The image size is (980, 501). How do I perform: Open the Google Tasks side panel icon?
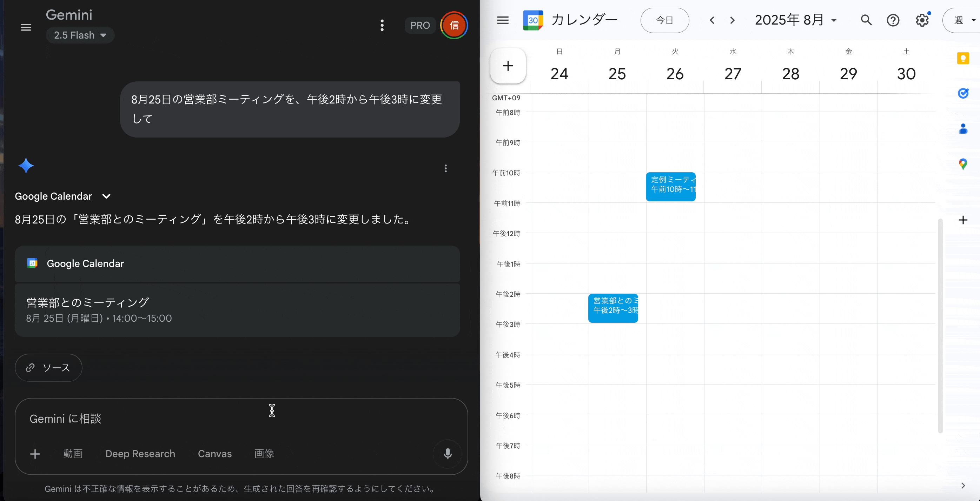[x=963, y=93]
